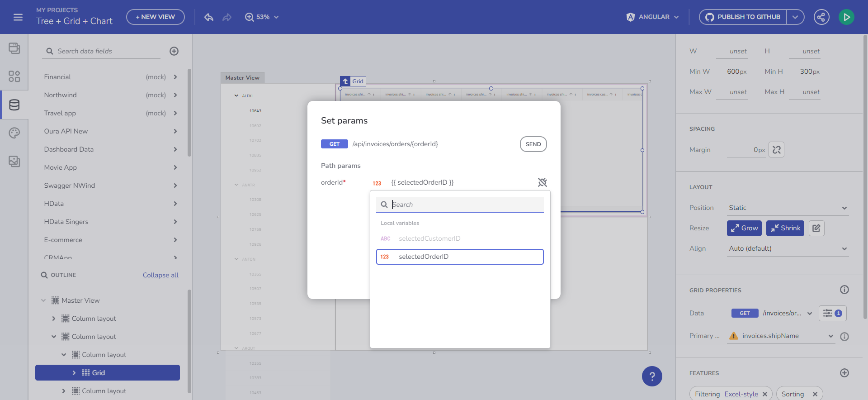Click the green run preview button
The image size is (868, 400).
coord(846,17)
